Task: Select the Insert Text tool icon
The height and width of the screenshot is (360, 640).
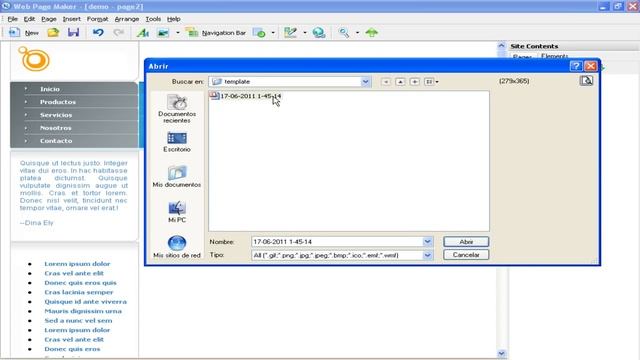Action: click(x=142, y=33)
